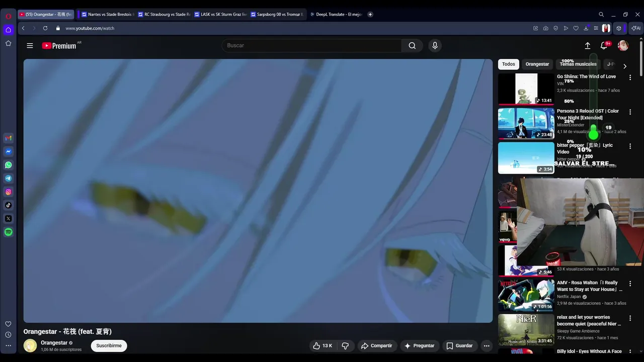644x362 pixels.
Task: Switch to LASK vs SK Sturm Graz tab
Action: click(x=219, y=15)
